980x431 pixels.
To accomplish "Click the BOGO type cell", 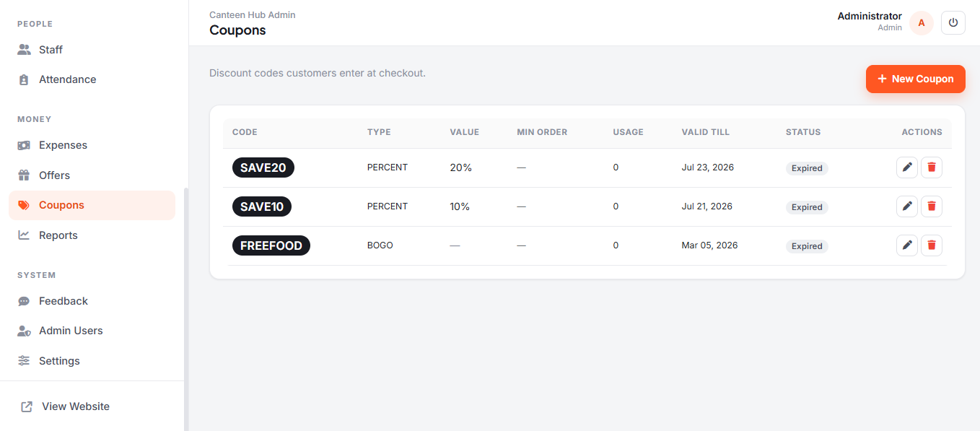I will click(380, 245).
